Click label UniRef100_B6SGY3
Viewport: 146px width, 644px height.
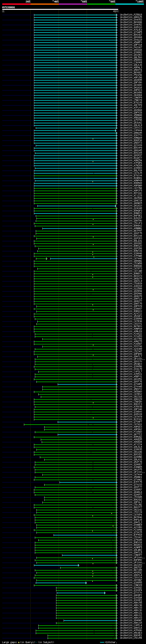tap(131, 276)
